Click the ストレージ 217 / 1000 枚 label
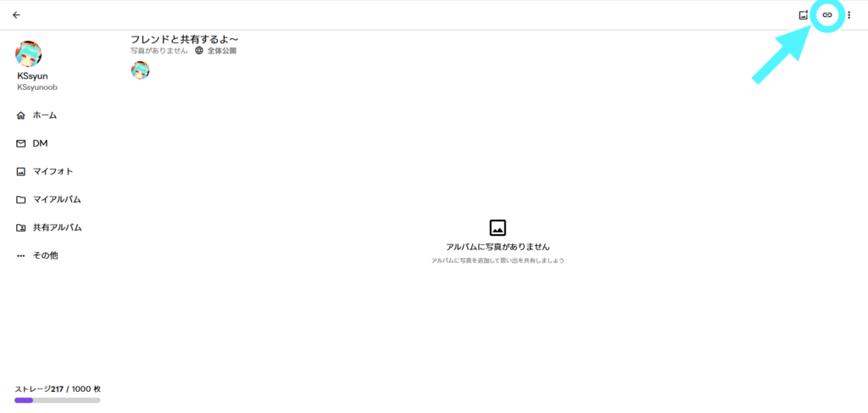Viewport: 868px width, 413px height. pyautogui.click(x=57, y=388)
